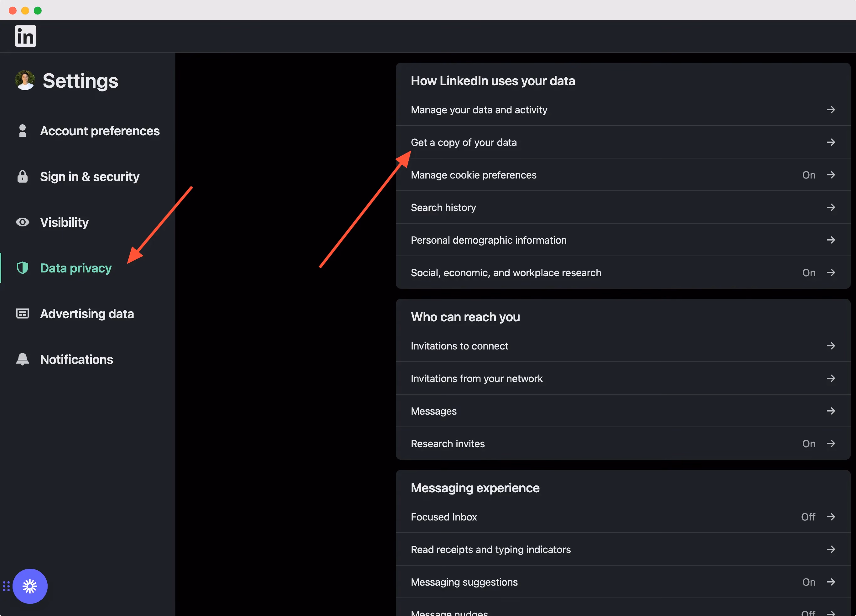Click the dotted grip handle beside the purple widget
The width and height of the screenshot is (856, 616).
(x=6, y=586)
